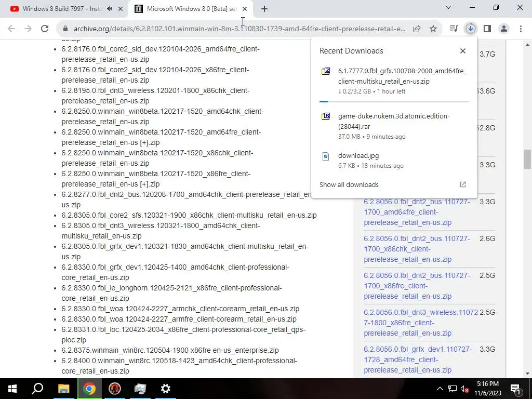The image size is (532, 399).
Task: Select the 6.2.8250.0.winmain_win8beta amd64chk entry
Action: (x=163, y=116)
